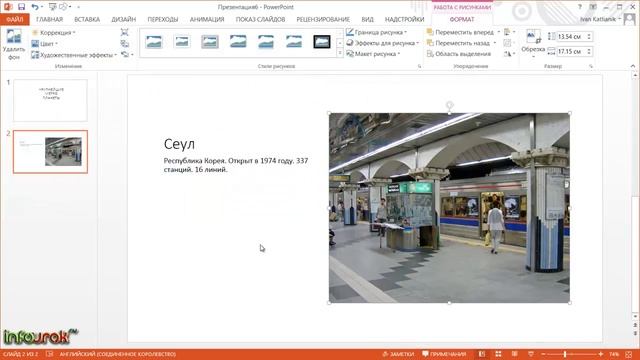Switch to the РЕЦЕНЗИРОВАНИЕ tab
The width and height of the screenshot is (640, 360).
[323, 20]
